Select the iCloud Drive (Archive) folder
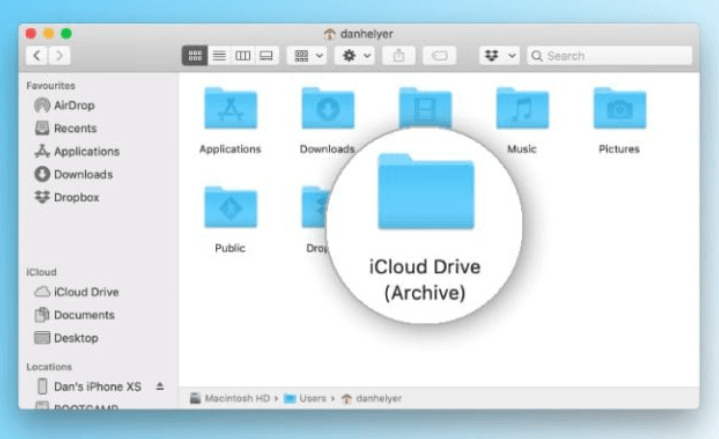 coord(426,192)
